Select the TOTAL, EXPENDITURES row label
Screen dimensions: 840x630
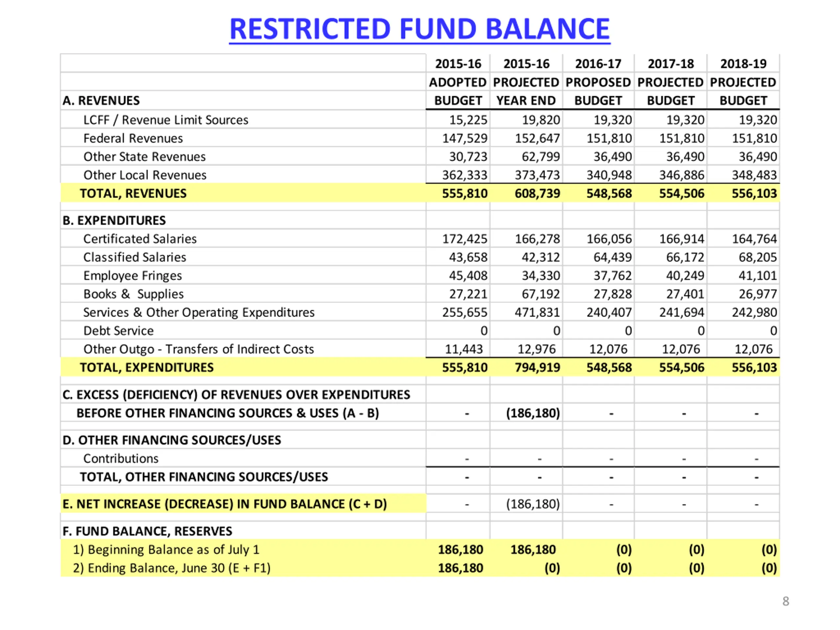(x=146, y=367)
